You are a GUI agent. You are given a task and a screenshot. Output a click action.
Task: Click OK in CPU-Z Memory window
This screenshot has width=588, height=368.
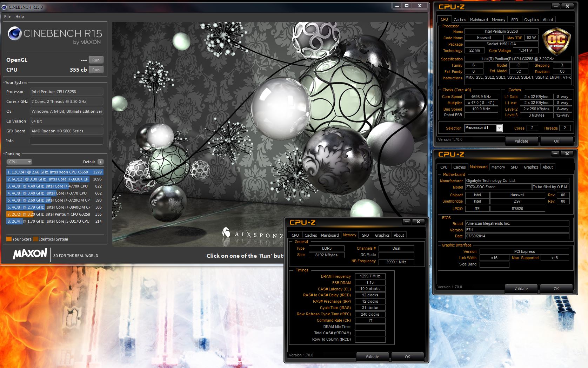pyautogui.click(x=407, y=357)
